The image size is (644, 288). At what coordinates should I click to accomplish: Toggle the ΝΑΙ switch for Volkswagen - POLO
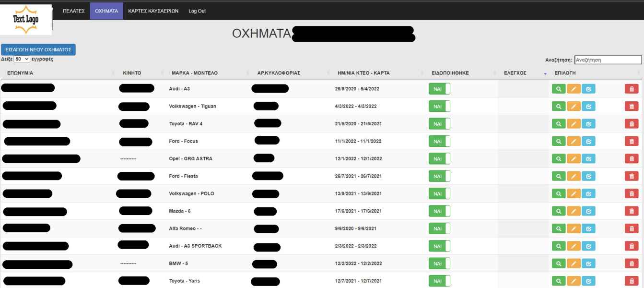[x=439, y=193]
